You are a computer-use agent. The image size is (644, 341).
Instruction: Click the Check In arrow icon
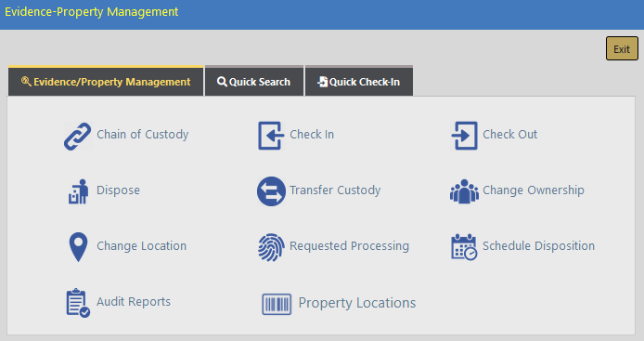tap(271, 136)
